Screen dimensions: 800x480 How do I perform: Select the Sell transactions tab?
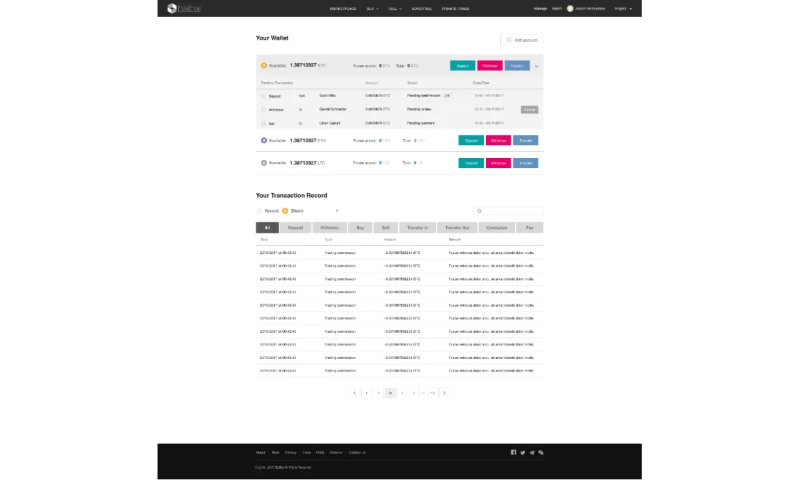[x=386, y=228]
